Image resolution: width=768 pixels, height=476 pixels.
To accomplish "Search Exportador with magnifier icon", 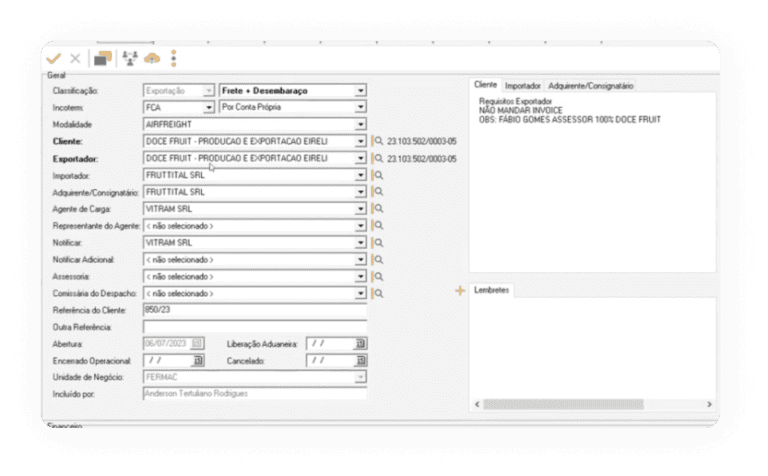I will [378, 159].
